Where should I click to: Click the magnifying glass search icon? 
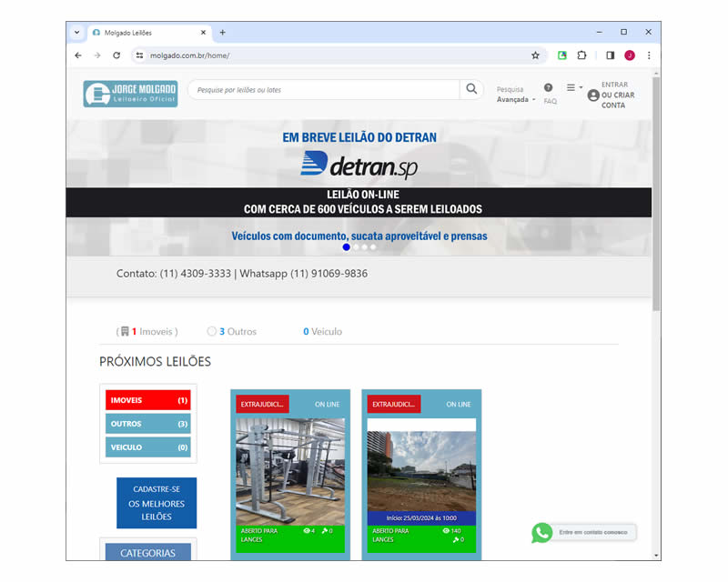pyautogui.click(x=471, y=89)
